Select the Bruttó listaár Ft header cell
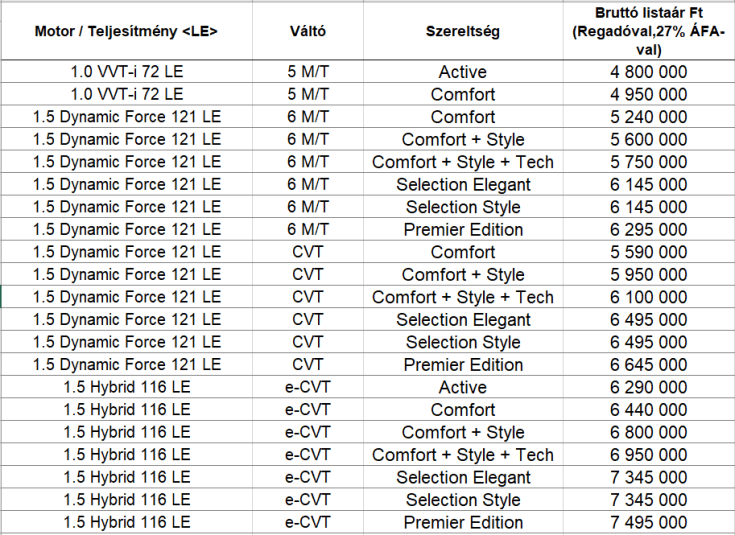 [649, 31]
